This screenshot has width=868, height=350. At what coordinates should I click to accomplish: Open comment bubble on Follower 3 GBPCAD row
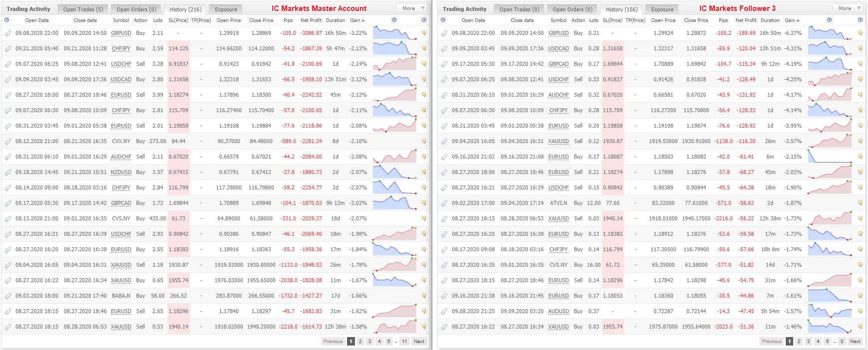pyautogui.click(x=860, y=64)
